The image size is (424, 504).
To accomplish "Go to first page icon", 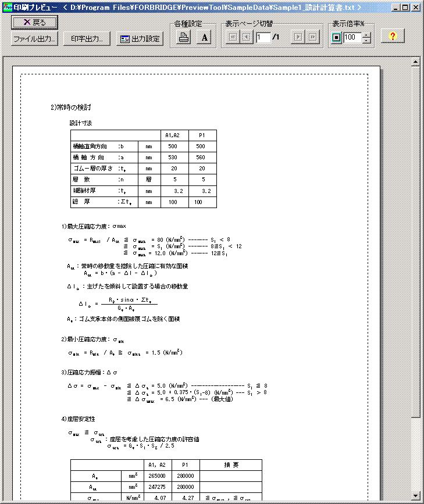I will [x=233, y=37].
